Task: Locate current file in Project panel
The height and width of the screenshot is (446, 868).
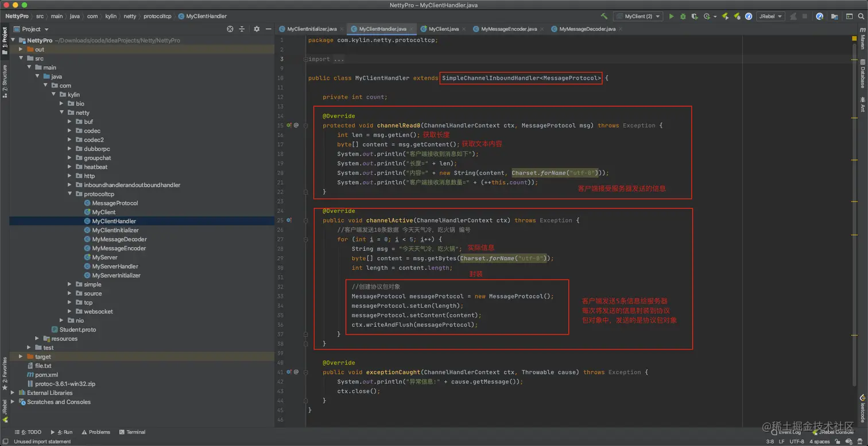Action: point(230,29)
